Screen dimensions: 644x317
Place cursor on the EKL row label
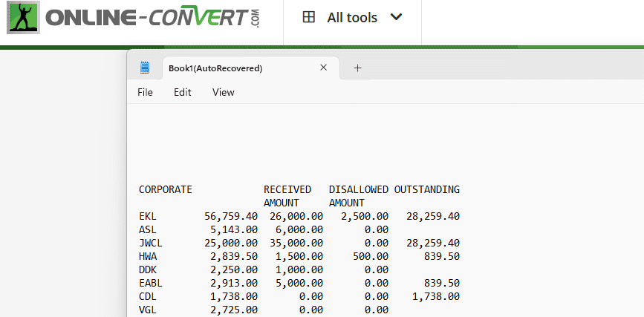point(148,216)
